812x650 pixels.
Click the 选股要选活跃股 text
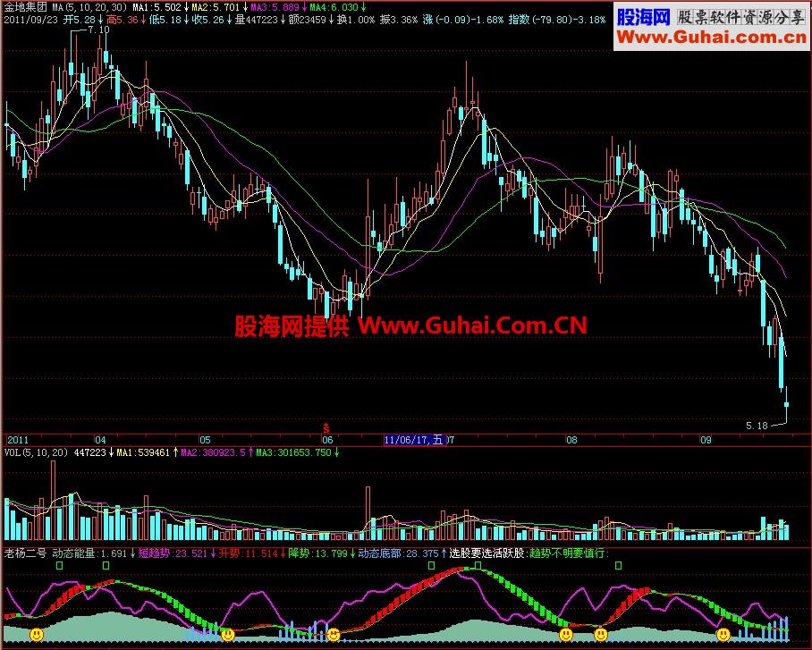488,553
